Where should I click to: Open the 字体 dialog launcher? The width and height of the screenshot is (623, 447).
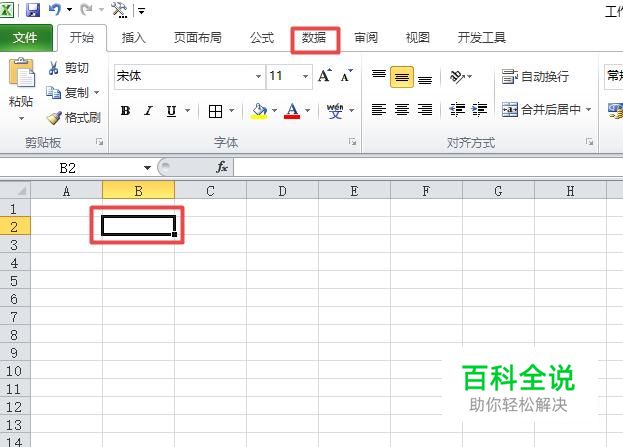pos(352,142)
